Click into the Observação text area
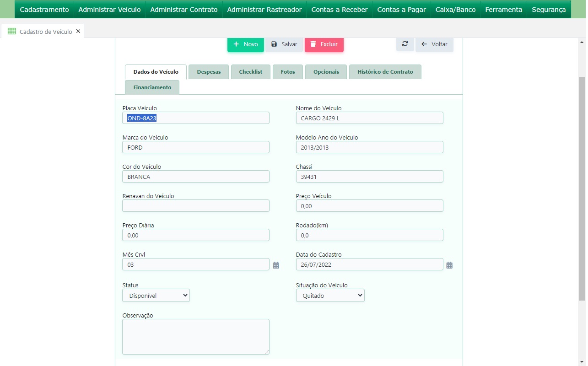Image resolution: width=588 pixels, height=366 pixels. click(196, 336)
